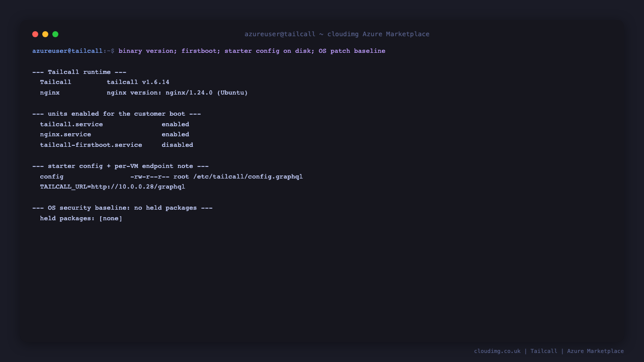Click '--- OS security baseline: no held packages ---' heading
The height and width of the screenshot is (362, 644).
(x=122, y=208)
